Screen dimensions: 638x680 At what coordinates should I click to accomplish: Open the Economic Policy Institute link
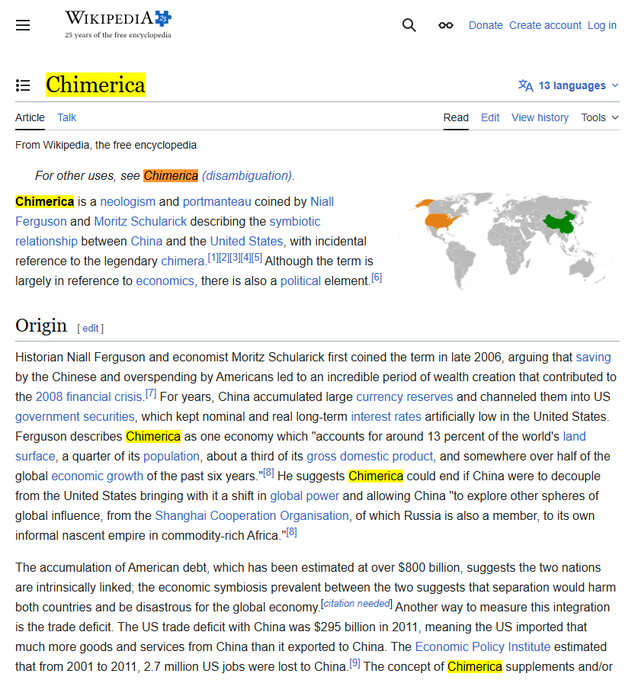483,647
